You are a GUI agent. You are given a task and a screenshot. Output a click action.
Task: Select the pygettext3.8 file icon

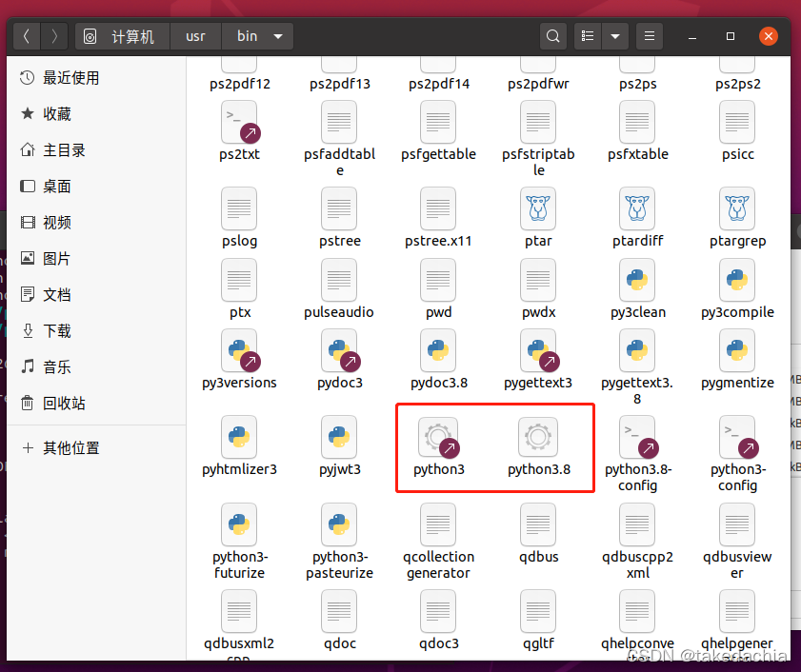[637, 350]
